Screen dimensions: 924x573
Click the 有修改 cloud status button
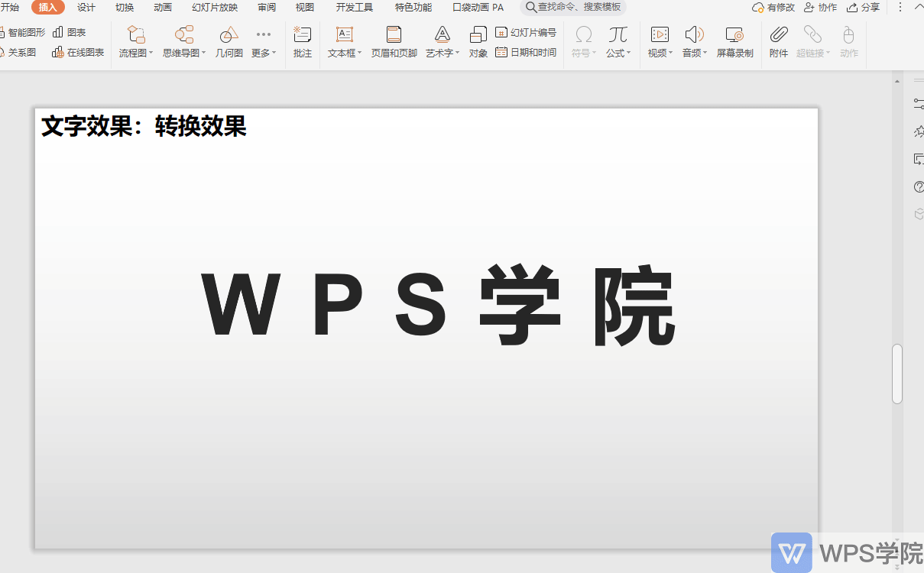[773, 8]
